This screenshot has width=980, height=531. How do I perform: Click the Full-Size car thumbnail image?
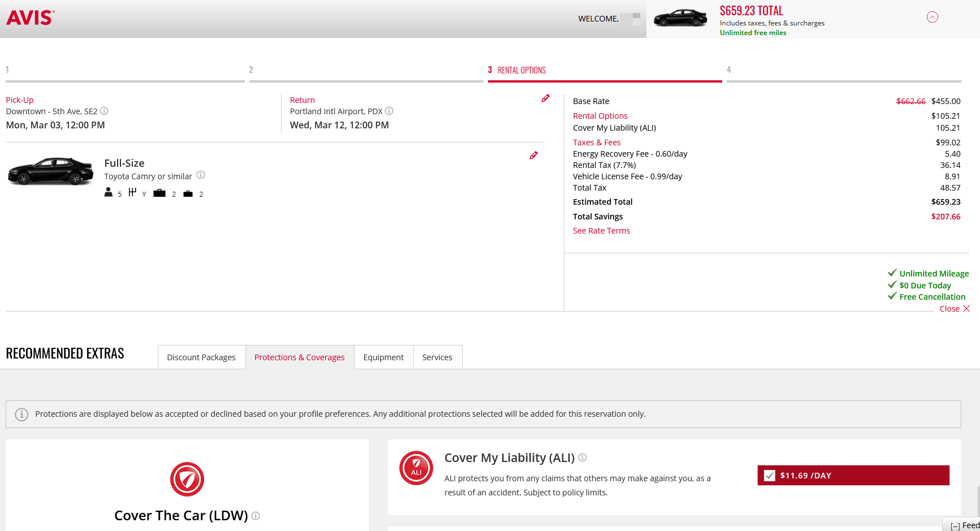click(50, 171)
